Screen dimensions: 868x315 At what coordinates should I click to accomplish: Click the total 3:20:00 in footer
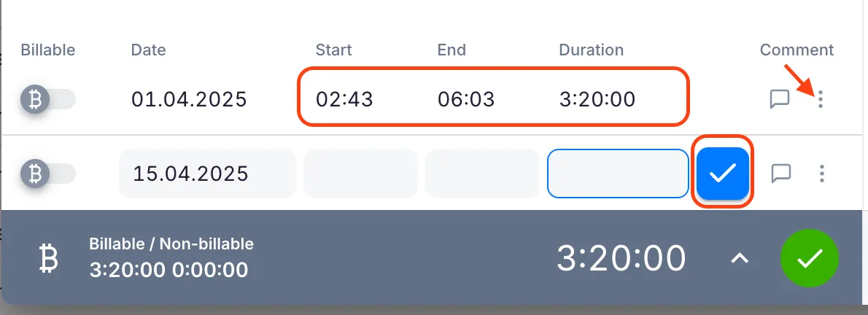point(621,258)
